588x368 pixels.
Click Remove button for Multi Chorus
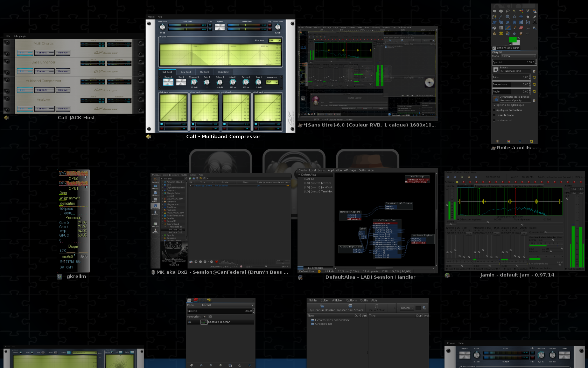pyautogui.click(x=63, y=53)
